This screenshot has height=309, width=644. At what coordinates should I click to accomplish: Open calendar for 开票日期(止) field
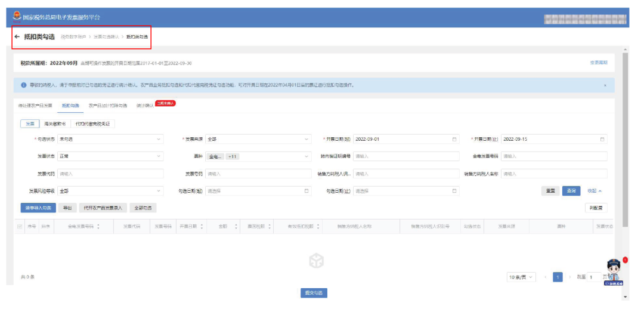[602, 139]
